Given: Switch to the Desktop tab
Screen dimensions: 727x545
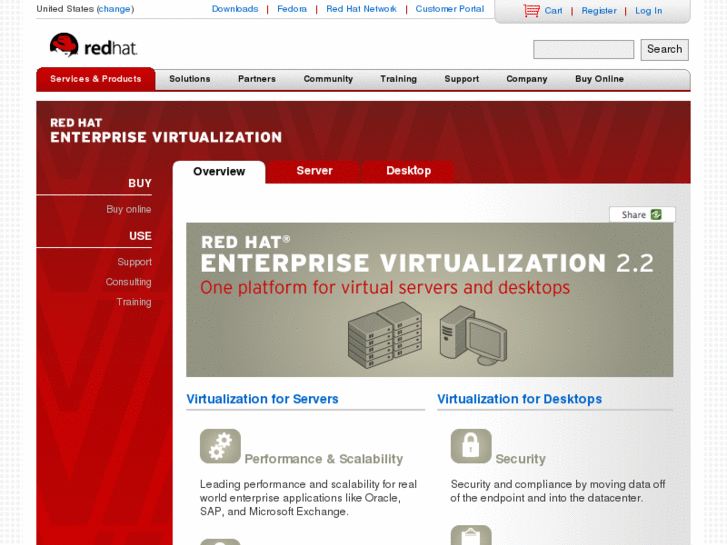Looking at the screenshot, I should [408, 171].
